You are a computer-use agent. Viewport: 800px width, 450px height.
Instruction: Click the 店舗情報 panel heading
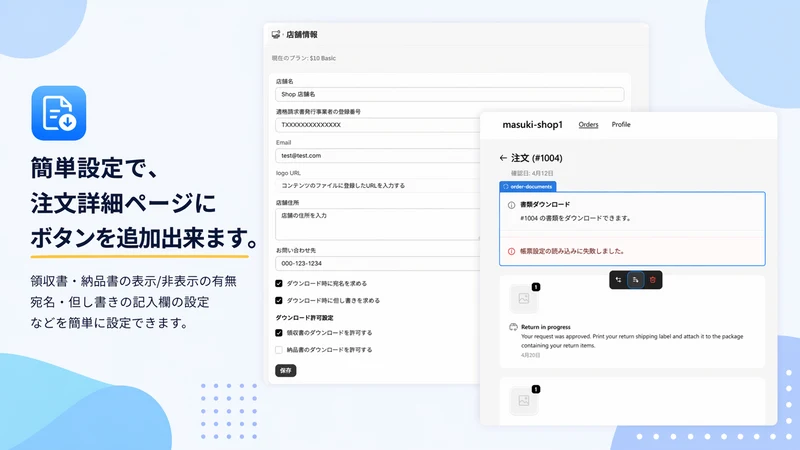[302, 35]
